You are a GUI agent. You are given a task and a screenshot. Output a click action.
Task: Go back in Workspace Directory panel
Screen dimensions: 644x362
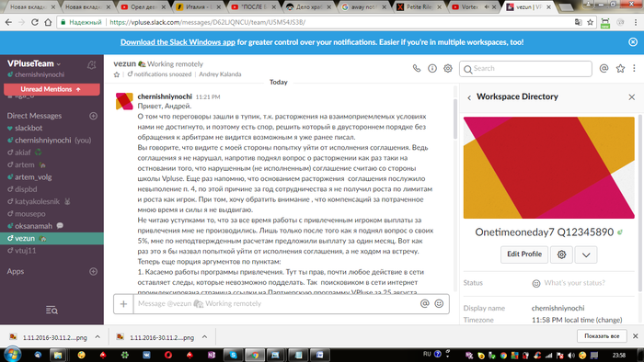(x=469, y=97)
